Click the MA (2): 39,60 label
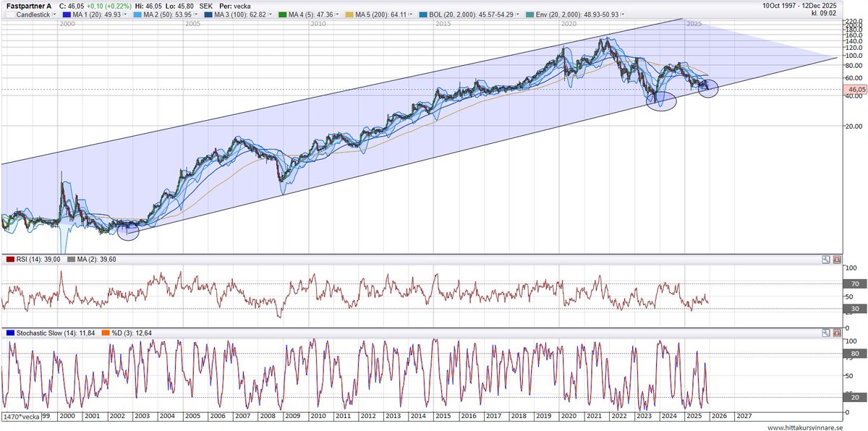868x431 pixels. coord(97,259)
